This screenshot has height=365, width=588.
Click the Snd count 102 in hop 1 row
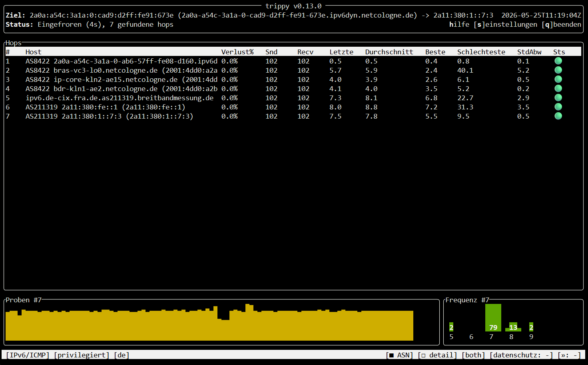point(271,61)
